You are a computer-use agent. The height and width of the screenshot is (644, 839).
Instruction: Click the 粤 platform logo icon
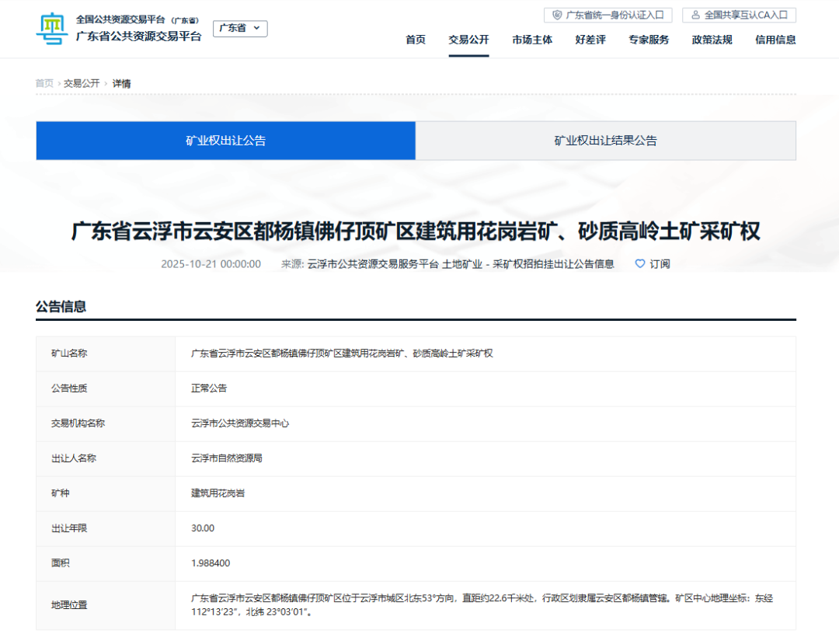pyautogui.click(x=51, y=28)
